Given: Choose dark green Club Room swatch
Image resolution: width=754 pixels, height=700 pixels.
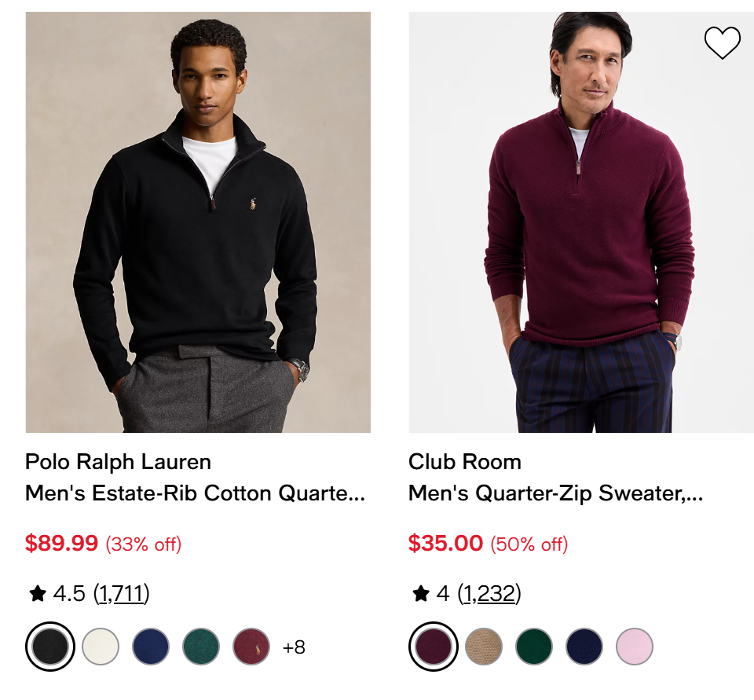Looking at the screenshot, I should point(534,647).
